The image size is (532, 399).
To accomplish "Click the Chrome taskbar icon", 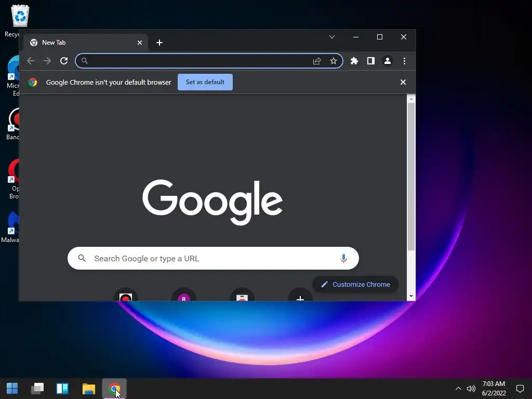I will tap(114, 389).
